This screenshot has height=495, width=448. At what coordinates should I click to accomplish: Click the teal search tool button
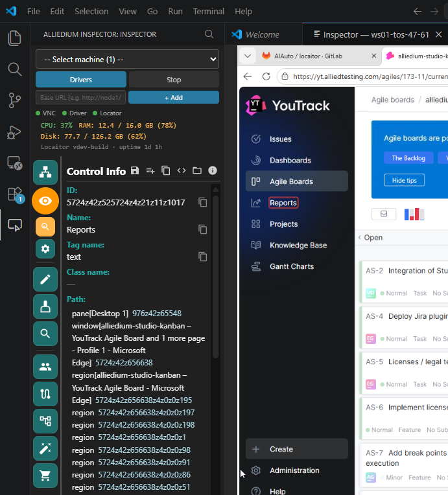click(x=45, y=334)
